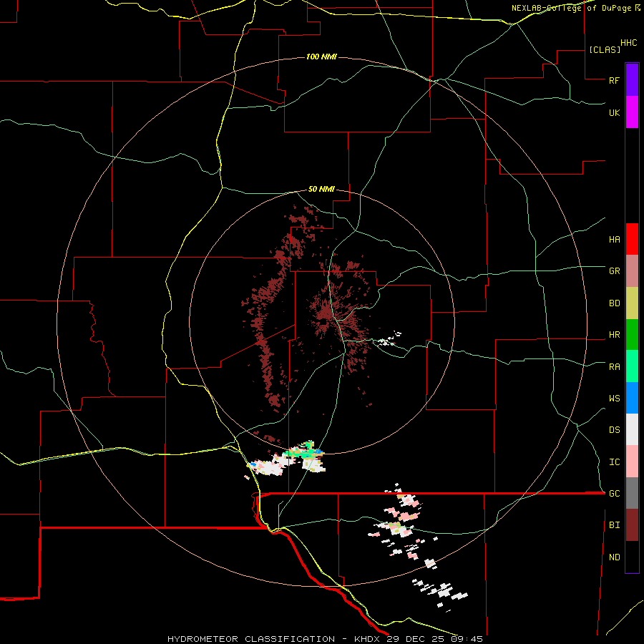Click the WS legend label
The width and height of the screenshot is (644, 644).
pyautogui.click(x=614, y=399)
